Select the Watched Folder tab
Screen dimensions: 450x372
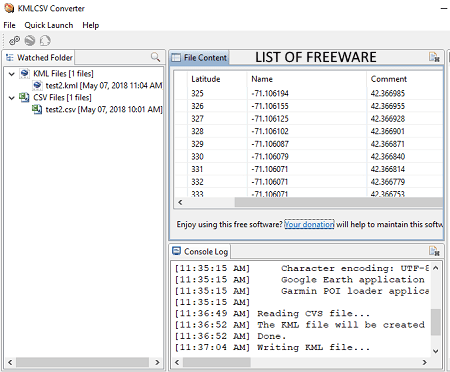(39, 58)
